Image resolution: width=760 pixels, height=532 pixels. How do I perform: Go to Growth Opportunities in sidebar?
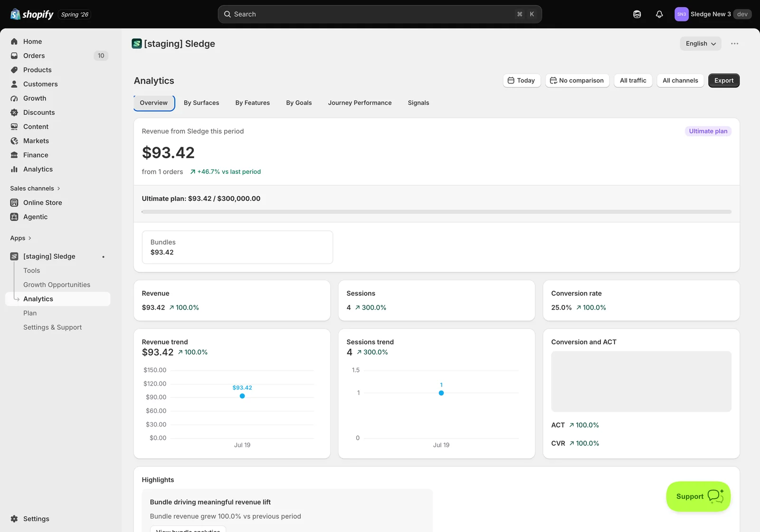pyautogui.click(x=57, y=285)
